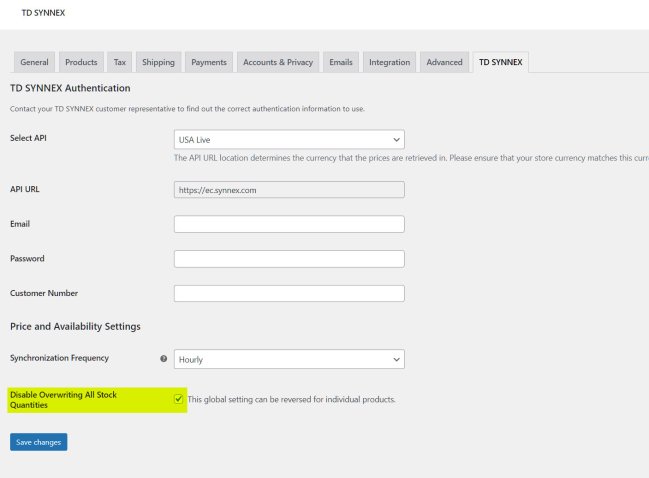Switch to the Products tab
This screenshot has width=649, height=478.
point(81,62)
